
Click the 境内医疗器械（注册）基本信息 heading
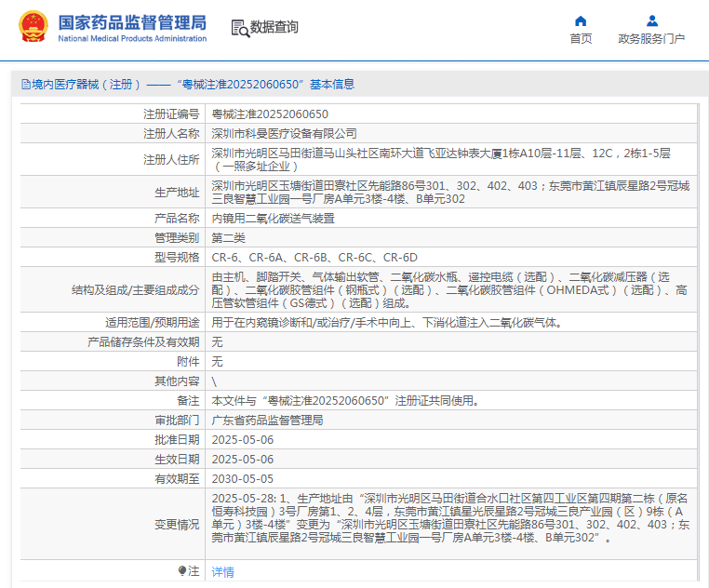pos(194,84)
